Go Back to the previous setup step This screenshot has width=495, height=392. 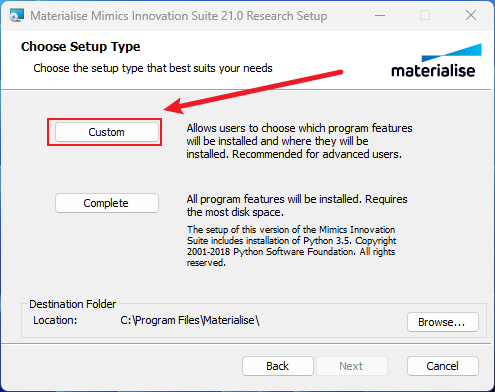278,366
